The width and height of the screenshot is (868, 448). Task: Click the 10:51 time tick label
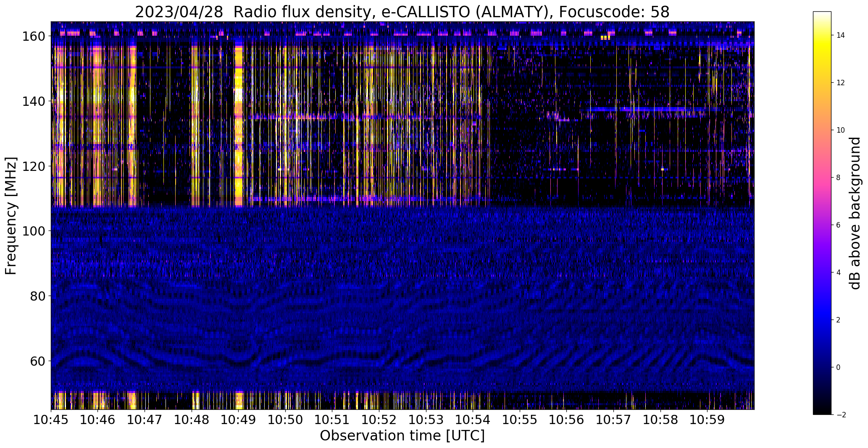[x=332, y=419]
